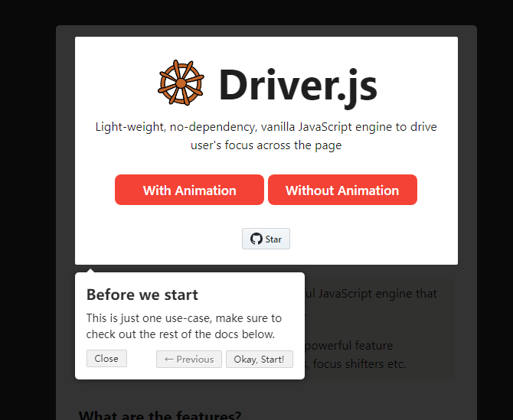The width and height of the screenshot is (513, 420).
Task: Launch the Without Animation demo
Action: click(342, 190)
